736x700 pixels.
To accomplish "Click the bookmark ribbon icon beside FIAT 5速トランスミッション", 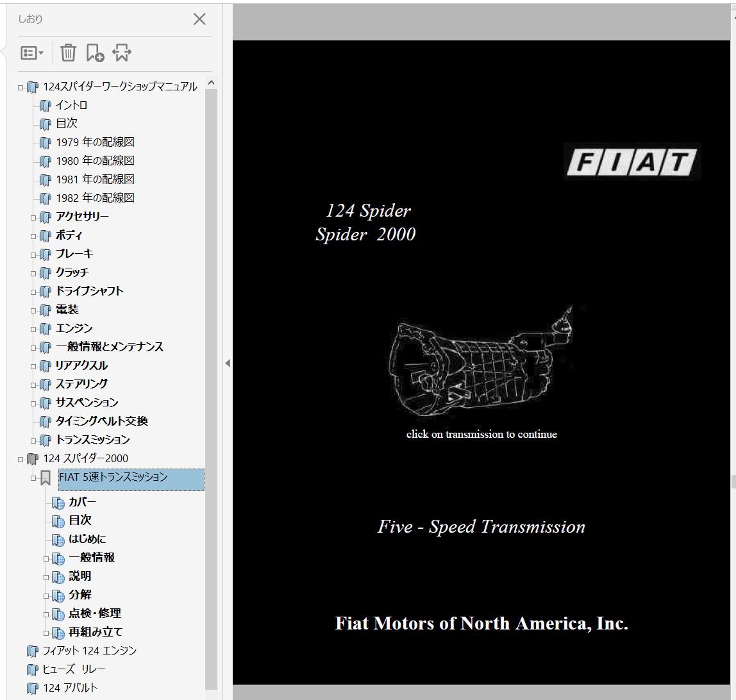I will (45, 478).
